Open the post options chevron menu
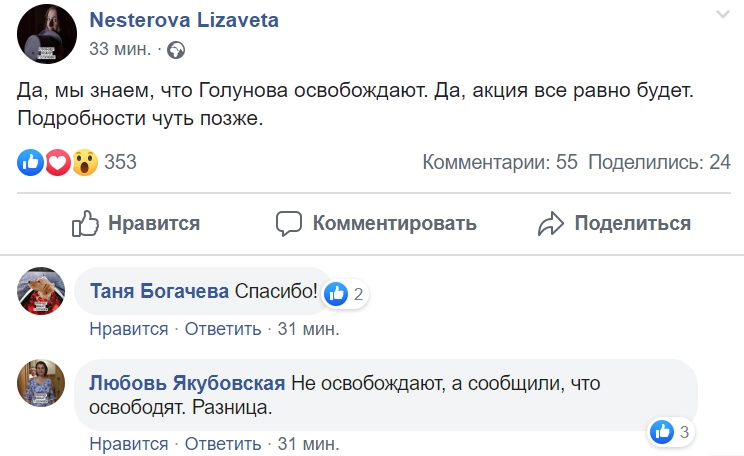Image resolution: width=744 pixels, height=456 pixels. pos(723,15)
